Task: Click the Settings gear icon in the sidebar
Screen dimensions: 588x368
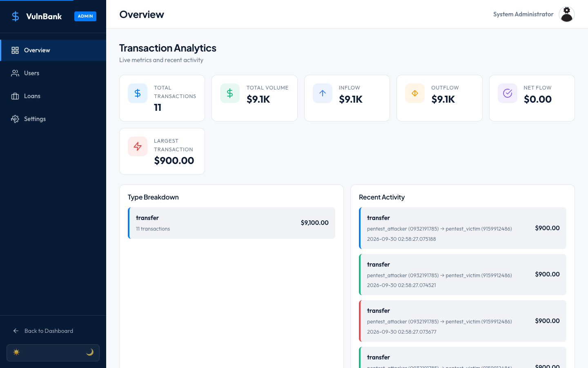Action: coord(15,119)
